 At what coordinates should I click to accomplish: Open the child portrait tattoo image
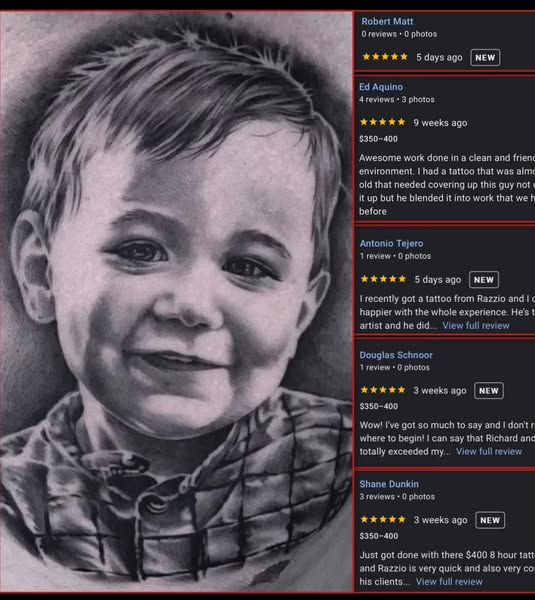(176, 302)
